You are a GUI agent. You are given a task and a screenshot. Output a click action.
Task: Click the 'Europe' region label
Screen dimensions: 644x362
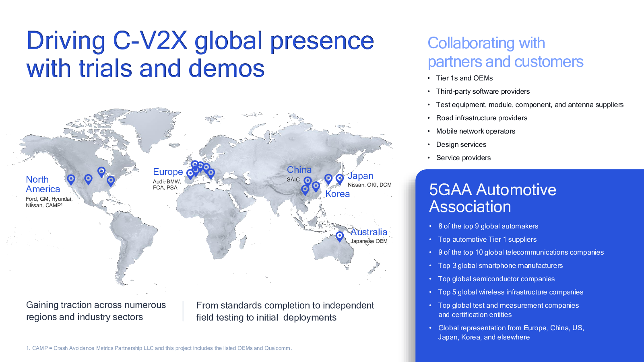168,172
